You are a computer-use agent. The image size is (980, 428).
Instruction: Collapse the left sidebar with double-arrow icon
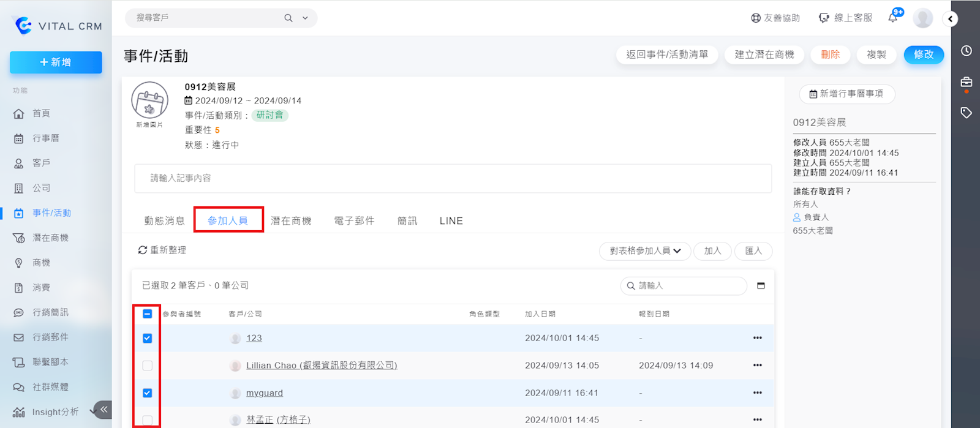(104, 410)
